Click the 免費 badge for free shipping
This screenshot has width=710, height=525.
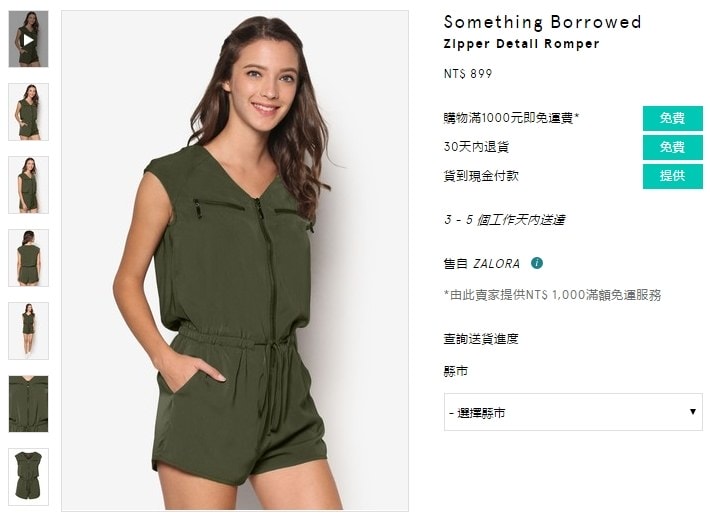tap(672, 118)
